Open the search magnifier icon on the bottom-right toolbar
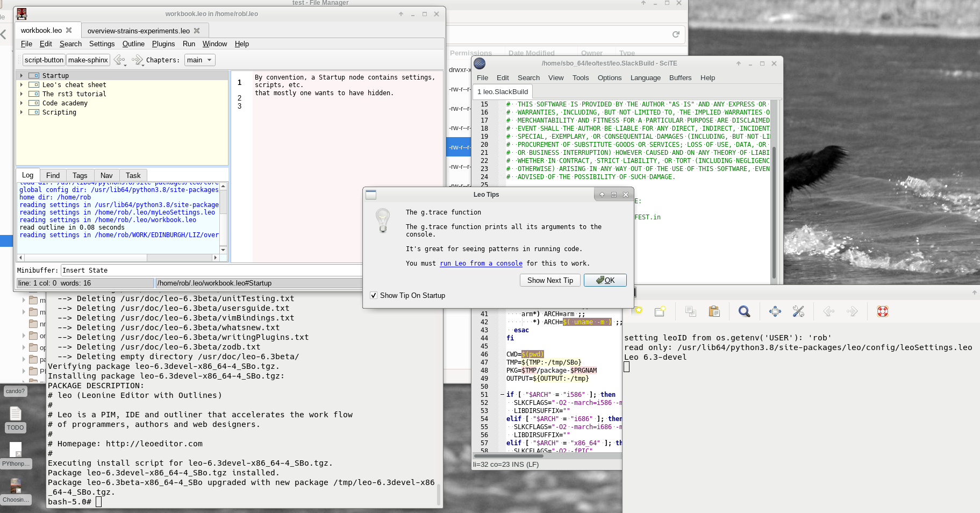 [744, 311]
